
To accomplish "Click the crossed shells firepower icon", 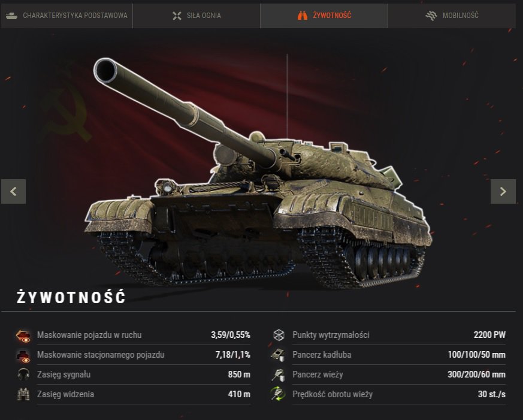I will pyautogui.click(x=177, y=16).
